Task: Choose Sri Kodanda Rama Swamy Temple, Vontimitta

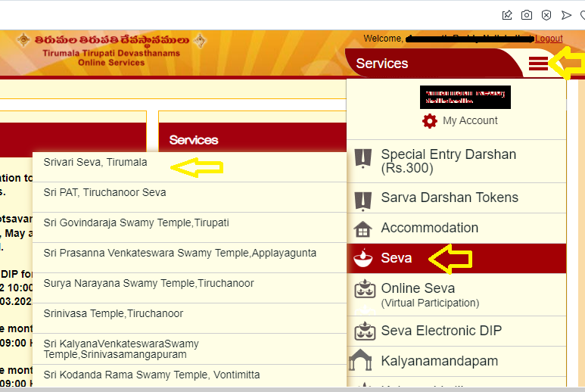Action: click(x=189, y=375)
